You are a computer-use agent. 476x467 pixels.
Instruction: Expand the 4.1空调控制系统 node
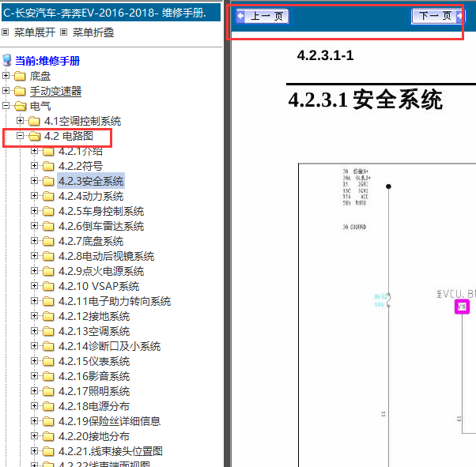pos(20,120)
